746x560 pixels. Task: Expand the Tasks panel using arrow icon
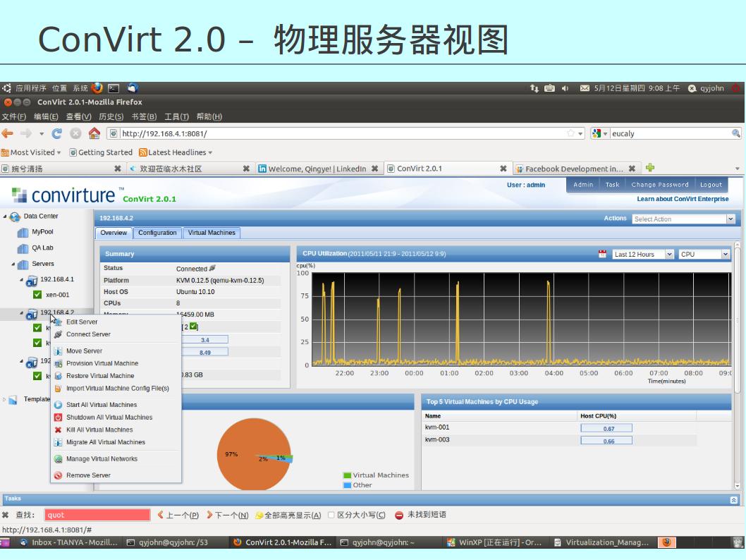point(734,499)
